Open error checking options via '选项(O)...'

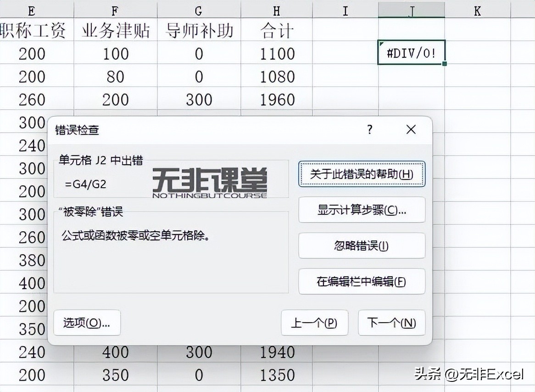tap(87, 323)
